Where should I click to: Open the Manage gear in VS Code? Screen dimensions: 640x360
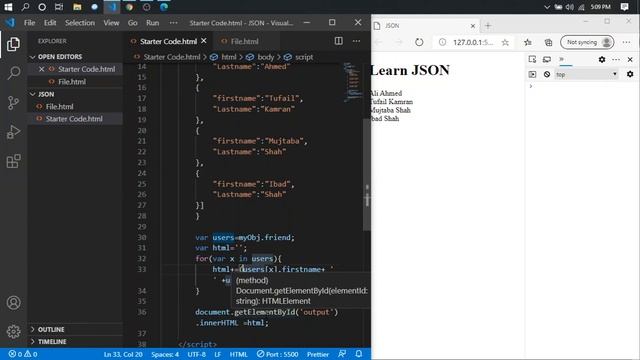point(13,331)
